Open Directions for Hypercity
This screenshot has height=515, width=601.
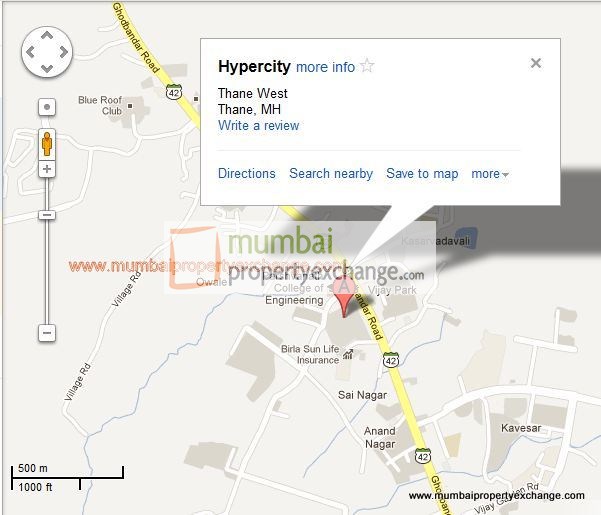coord(246,173)
